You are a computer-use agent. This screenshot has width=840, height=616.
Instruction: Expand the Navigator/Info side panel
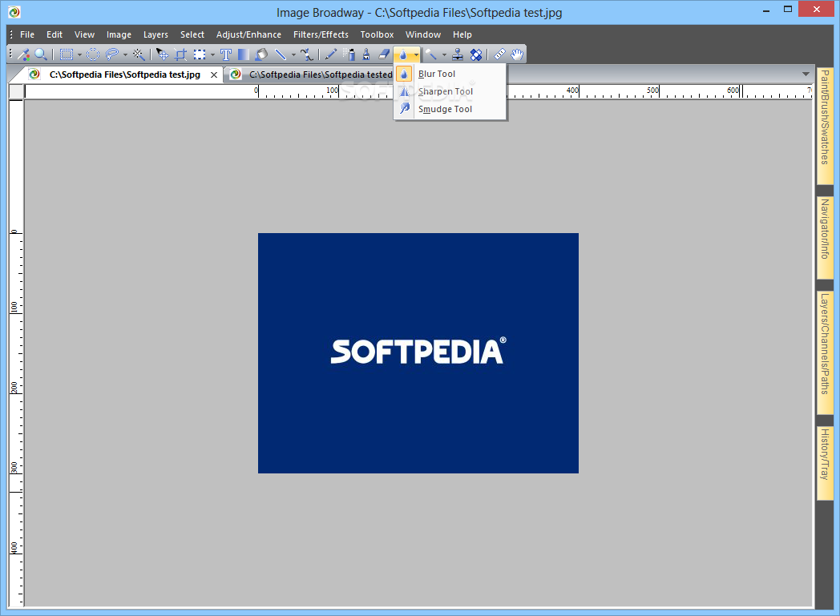[825, 238]
